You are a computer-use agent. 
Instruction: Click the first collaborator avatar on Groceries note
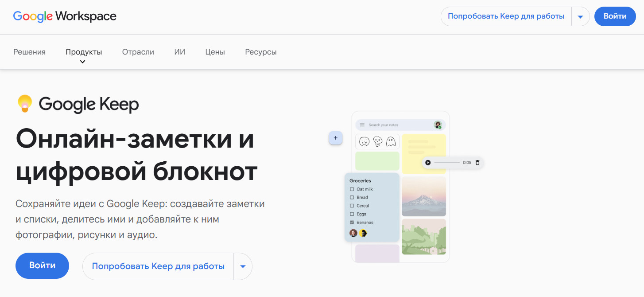coord(353,233)
